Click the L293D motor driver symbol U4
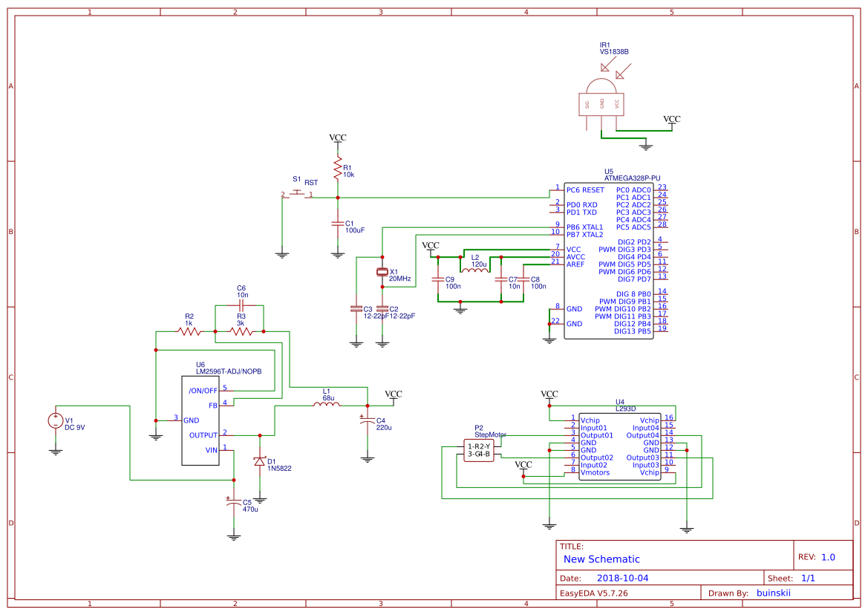 point(620,446)
